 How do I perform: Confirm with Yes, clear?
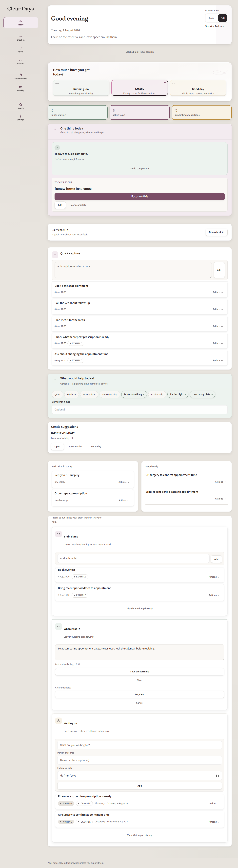pos(139,694)
